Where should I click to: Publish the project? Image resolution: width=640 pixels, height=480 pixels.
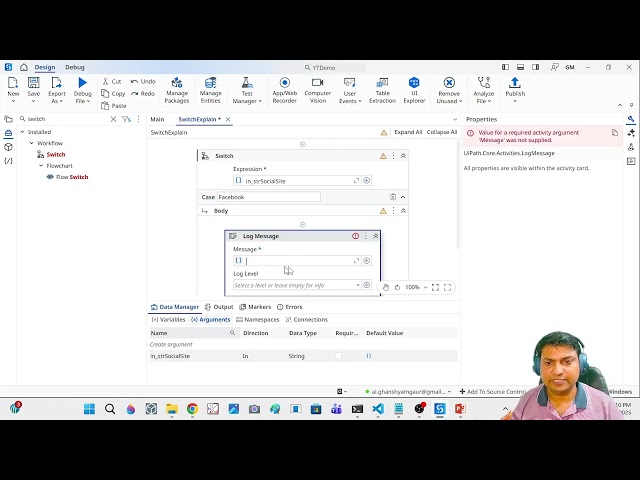click(515, 88)
